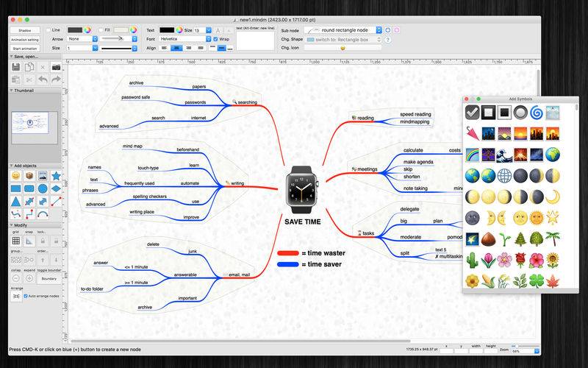Click the black Text color swatch
Viewport: 588px width, 368px height.
pyautogui.click(x=167, y=30)
